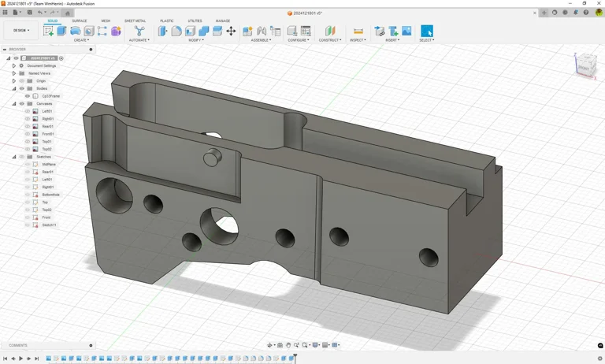Open the Modify menu
The width and height of the screenshot is (605, 364).
click(196, 40)
